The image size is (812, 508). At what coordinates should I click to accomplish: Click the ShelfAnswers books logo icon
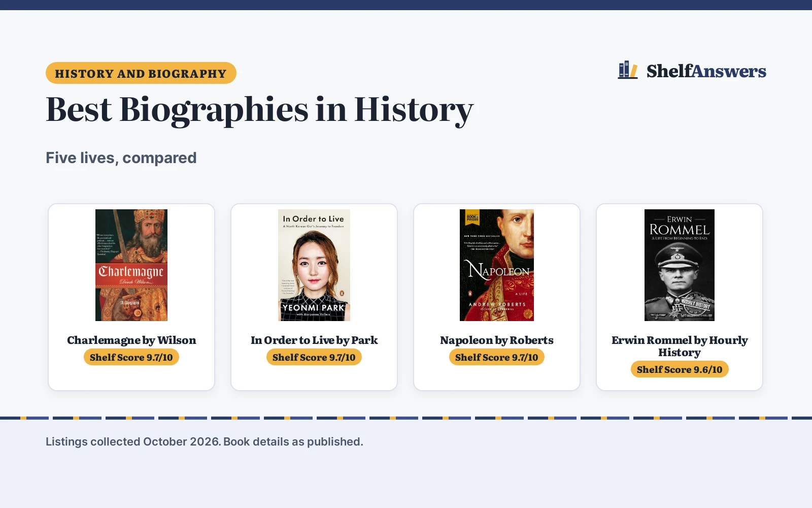point(628,70)
